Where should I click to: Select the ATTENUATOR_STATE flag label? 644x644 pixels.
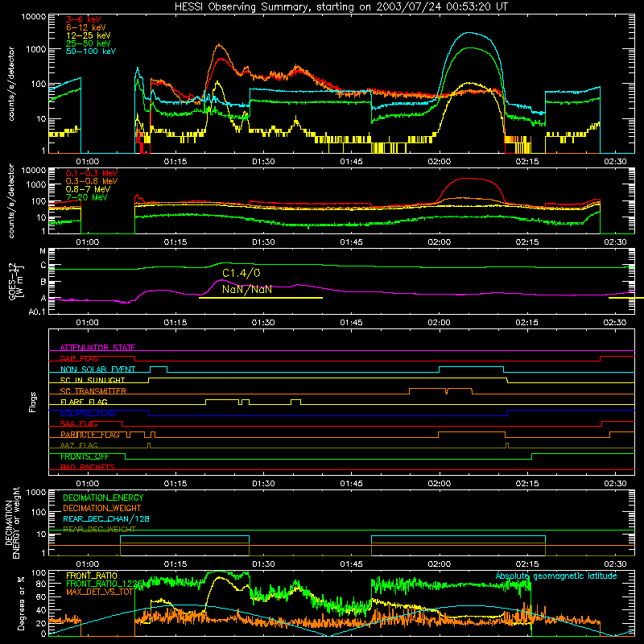pyautogui.click(x=97, y=348)
